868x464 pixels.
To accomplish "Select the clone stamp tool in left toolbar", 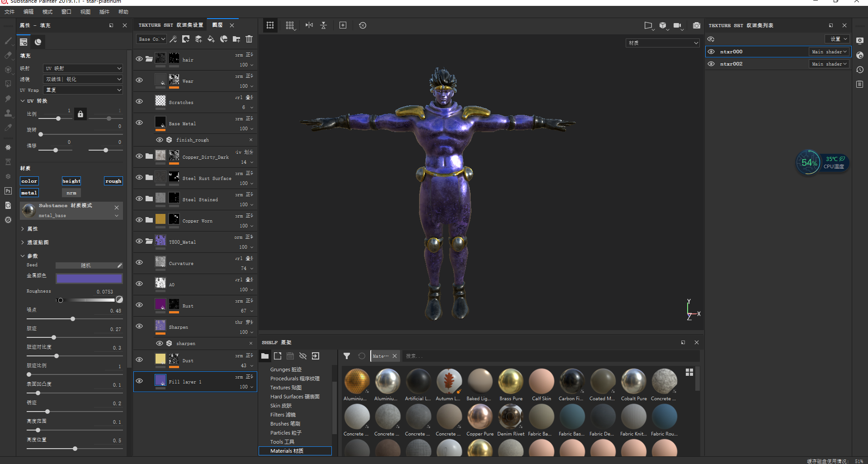I will [8, 113].
